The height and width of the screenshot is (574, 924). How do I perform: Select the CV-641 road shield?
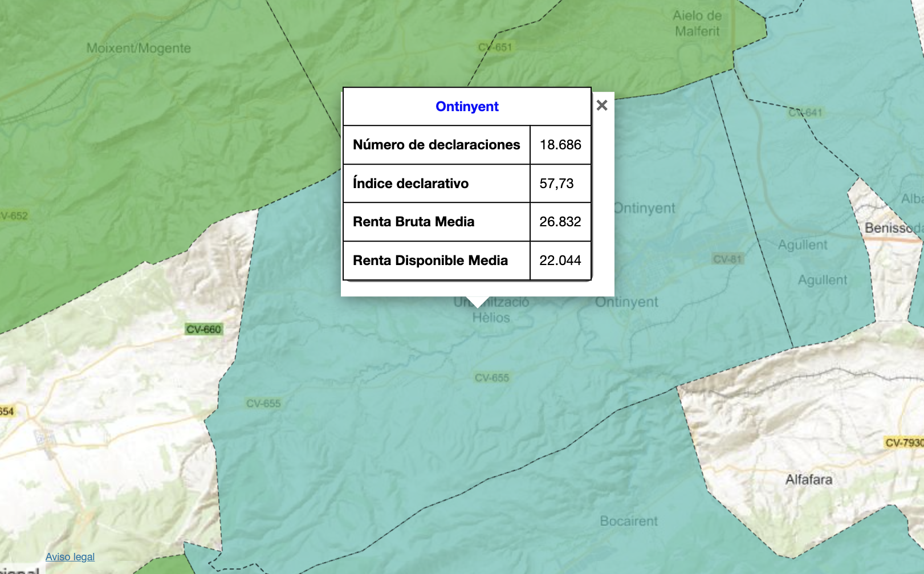pos(805,112)
